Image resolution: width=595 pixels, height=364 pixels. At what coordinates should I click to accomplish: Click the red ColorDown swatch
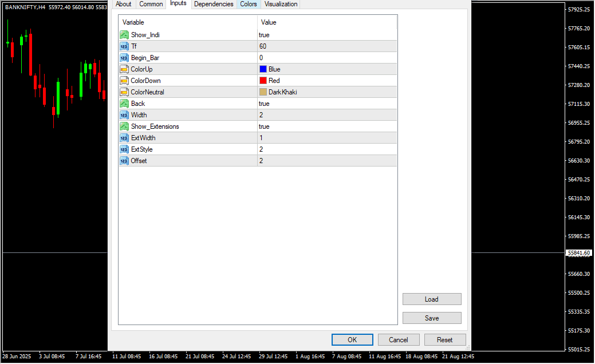(x=263, y=81)
